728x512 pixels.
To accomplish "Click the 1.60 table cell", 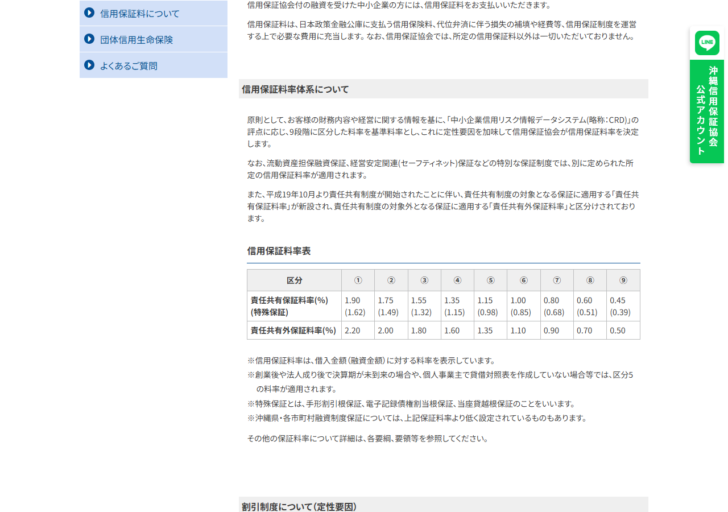I will 457,331.
